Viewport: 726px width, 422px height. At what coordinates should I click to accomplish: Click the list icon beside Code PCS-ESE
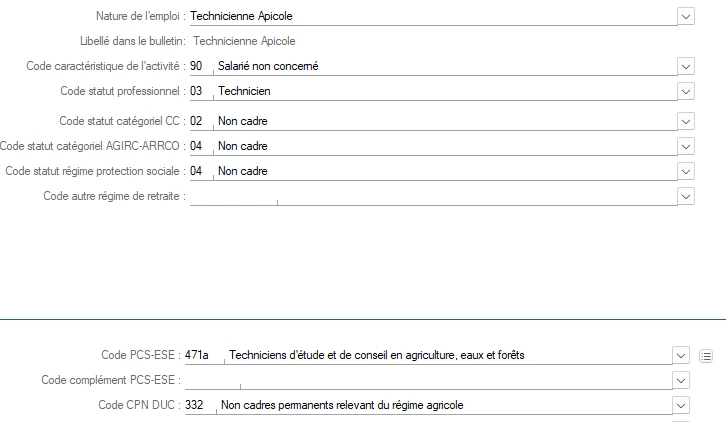707,355
